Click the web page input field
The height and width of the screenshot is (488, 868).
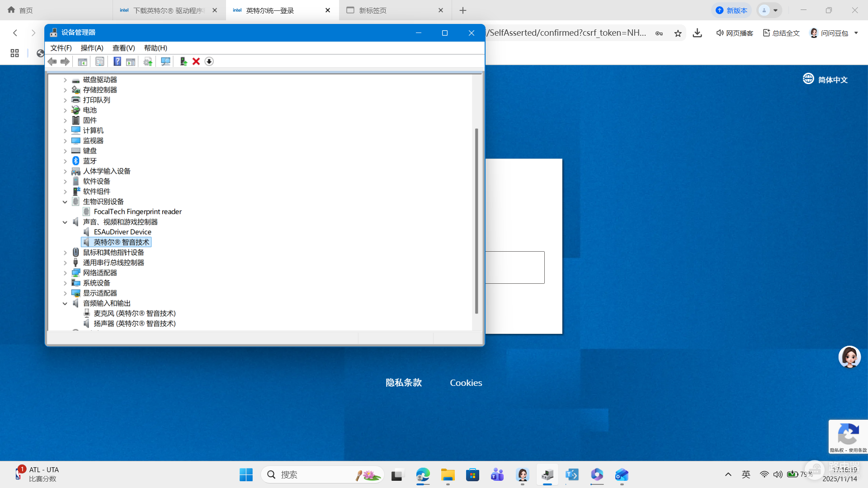click(515, 267)
